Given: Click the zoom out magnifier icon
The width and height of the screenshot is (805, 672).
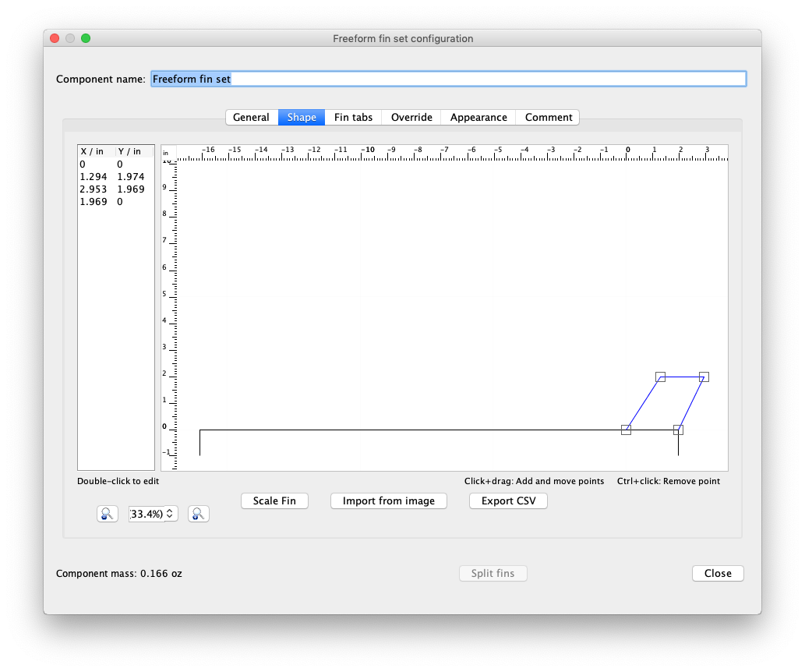Looking at the screenshot, I should [x=108, y=514].
